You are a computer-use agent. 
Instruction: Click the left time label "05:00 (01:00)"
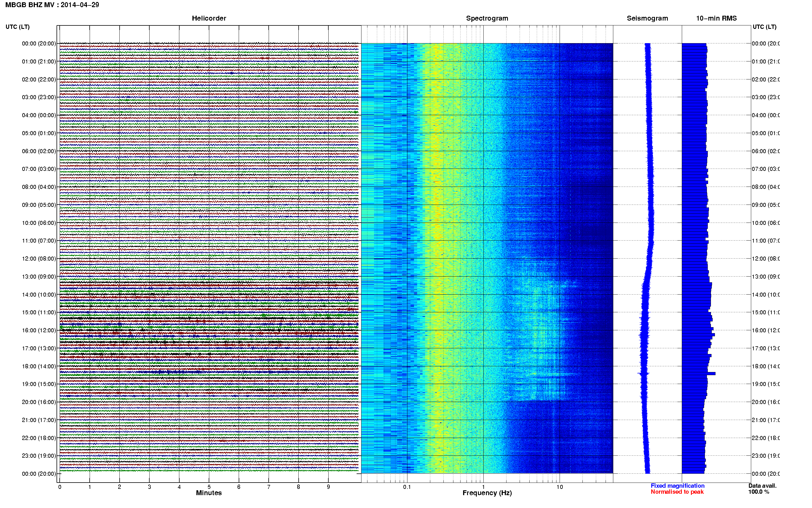click(x=39, y=133)
